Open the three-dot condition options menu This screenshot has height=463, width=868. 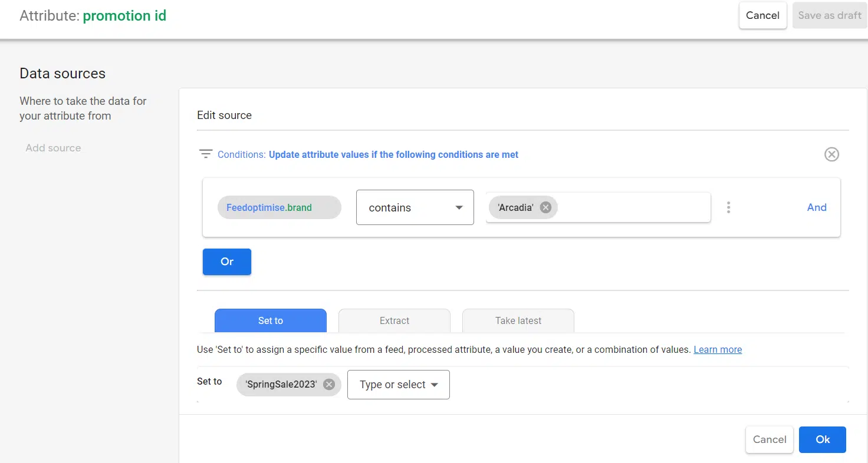(x=729, y=207)
